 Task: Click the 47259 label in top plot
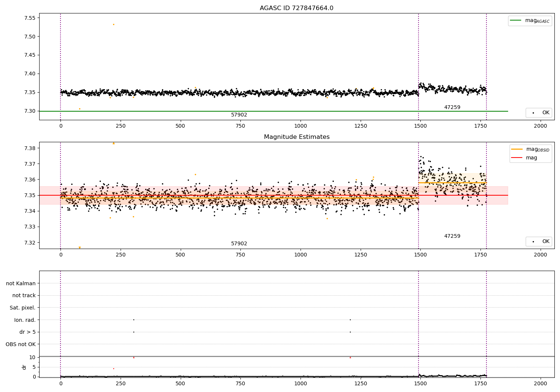pyautogui.click(x=452, y=108)
